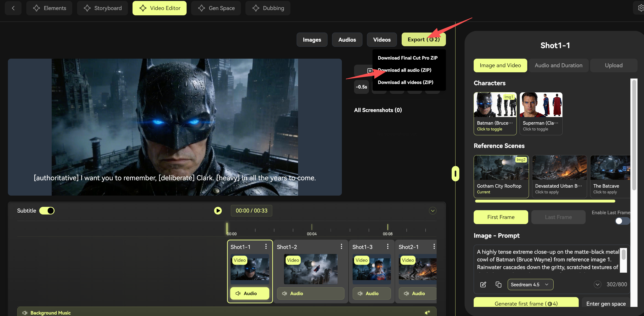This screenshot has height=316, width=644.
Task: Copy the image prompt with the copy icon
Action: coord(498,284)
